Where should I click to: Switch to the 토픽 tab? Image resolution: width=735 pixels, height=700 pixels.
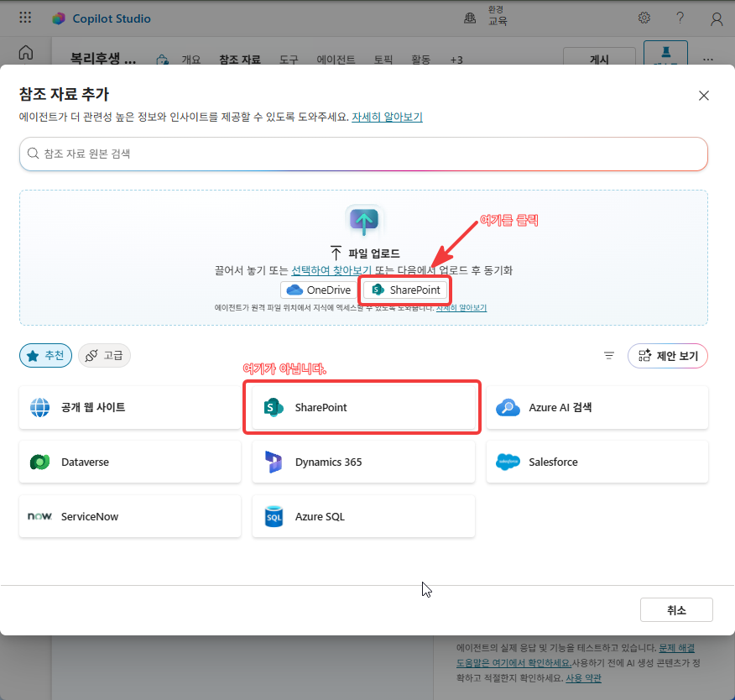(383, 60)
